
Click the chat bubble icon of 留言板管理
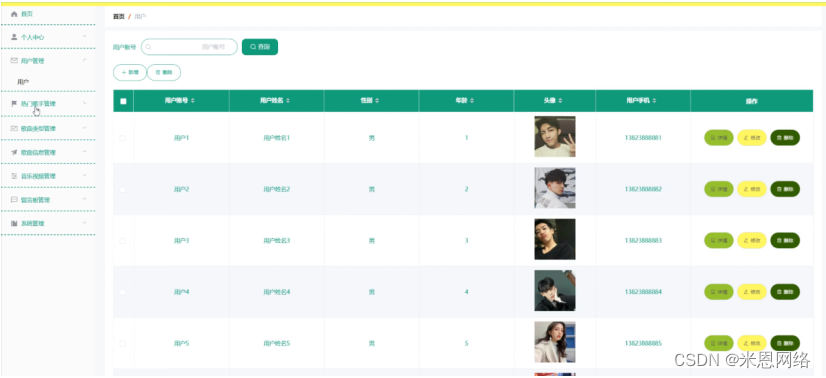tap(14, 200)
